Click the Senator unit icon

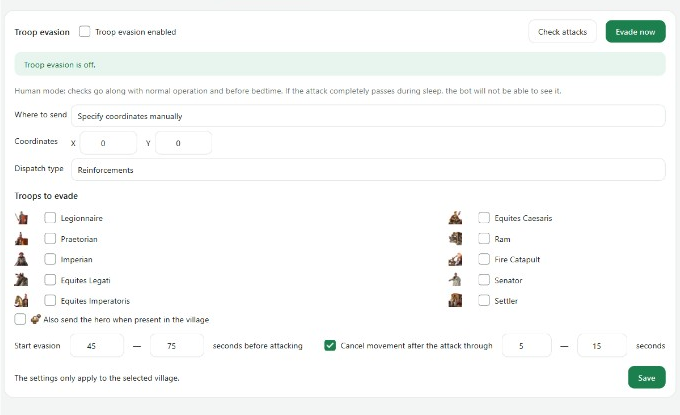[455, 280]
